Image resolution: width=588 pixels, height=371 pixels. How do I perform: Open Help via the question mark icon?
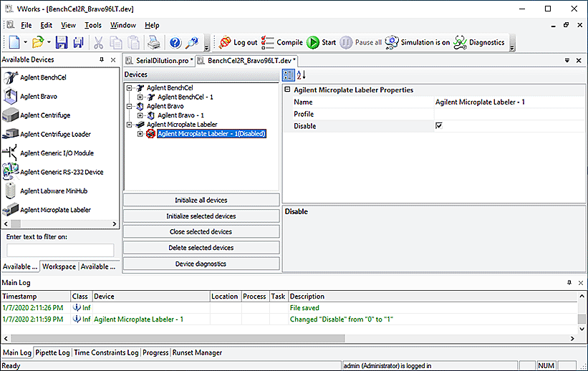point(175,42)
